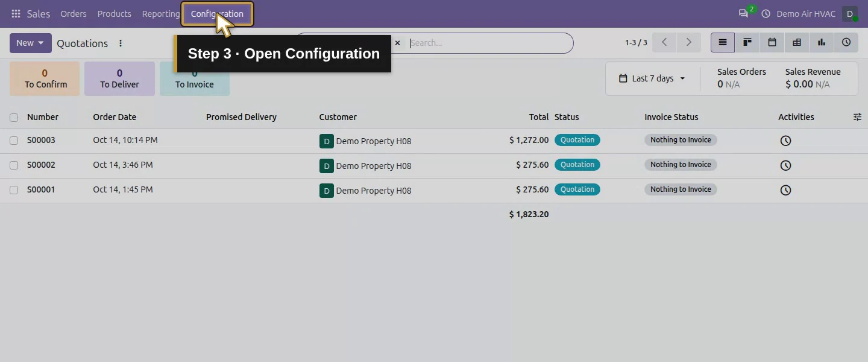Open user avatar menu D
The width and height of the screenshot is (868, 362).
[850, 14]
